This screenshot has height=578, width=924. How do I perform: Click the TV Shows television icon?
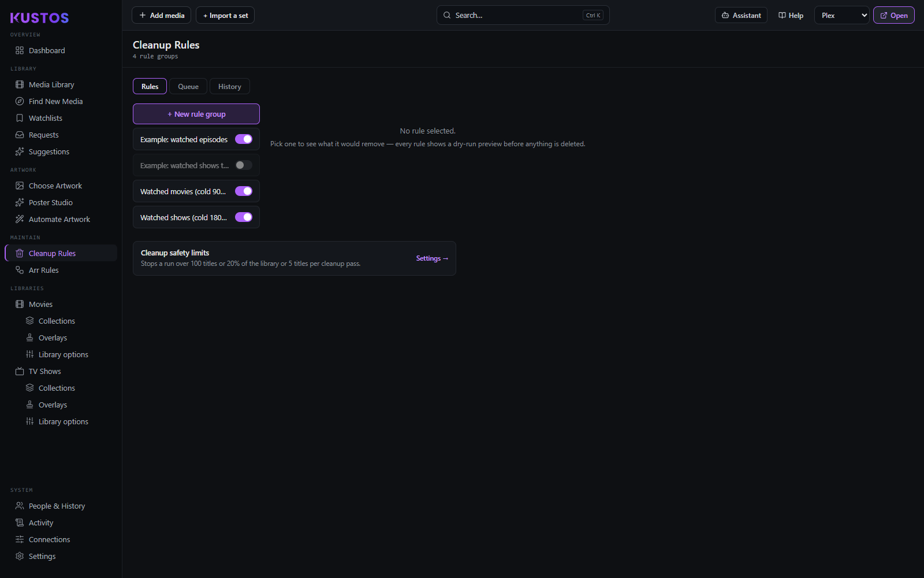point(20,371)
